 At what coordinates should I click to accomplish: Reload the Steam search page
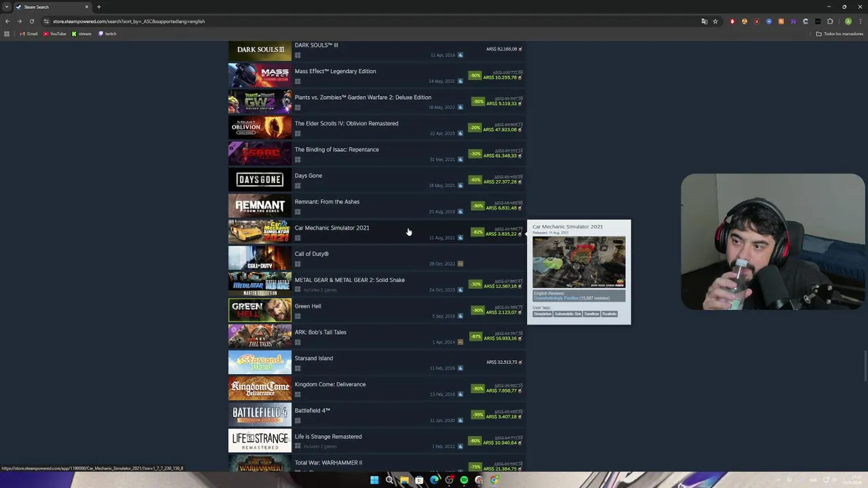click(31, 21)
